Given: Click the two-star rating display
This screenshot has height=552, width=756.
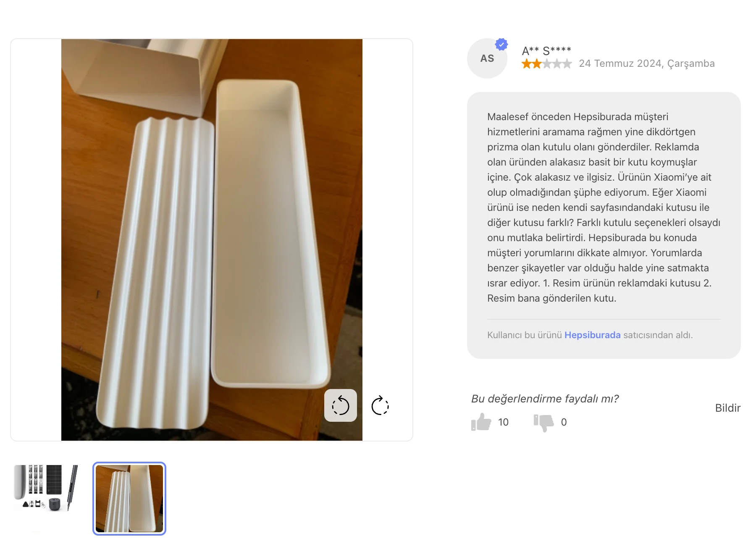Looking at the screenshot, I should [546, 64].
